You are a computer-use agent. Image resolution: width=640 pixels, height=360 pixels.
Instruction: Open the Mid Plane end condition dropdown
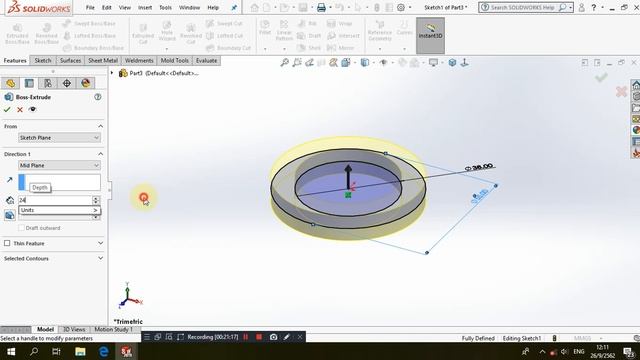coord(59,165)
